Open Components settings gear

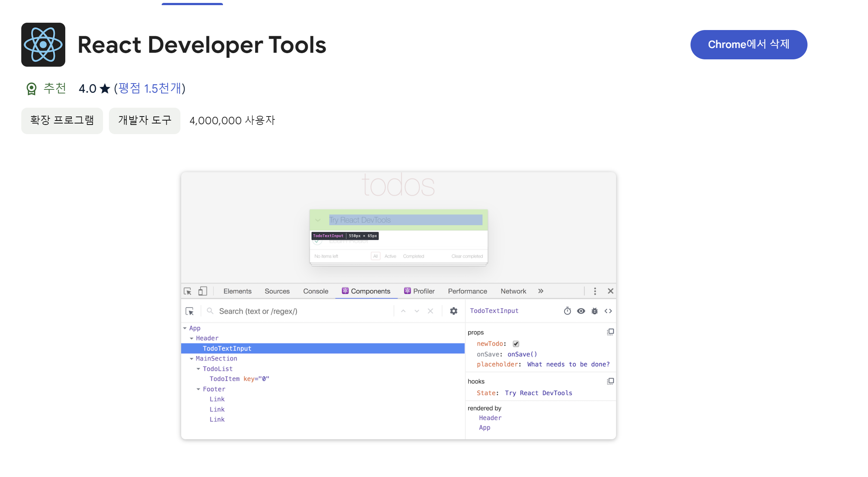[x=454, y=311]
